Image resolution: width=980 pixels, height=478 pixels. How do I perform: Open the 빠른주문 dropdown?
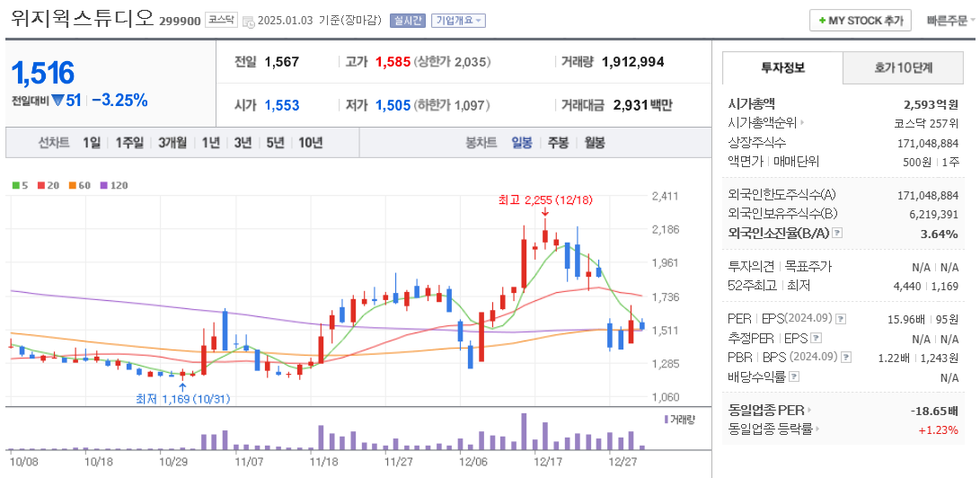(951, 21)
